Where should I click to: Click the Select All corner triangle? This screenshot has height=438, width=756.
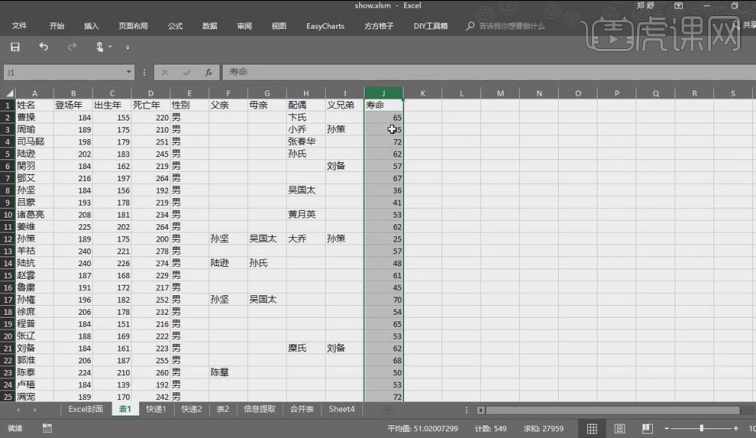pyautogui.click(x=9, y=93)
